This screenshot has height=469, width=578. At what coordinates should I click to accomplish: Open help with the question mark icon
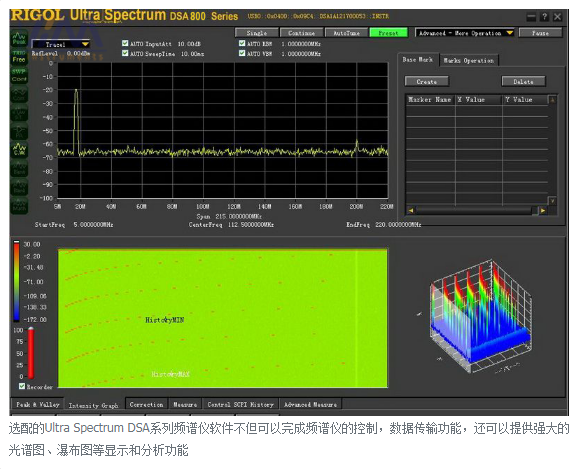tap(544, 17)
